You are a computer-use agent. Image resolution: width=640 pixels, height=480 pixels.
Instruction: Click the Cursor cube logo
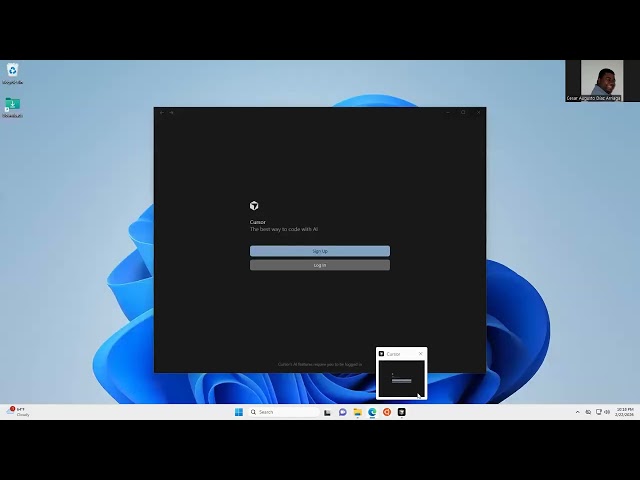point(254,205)
